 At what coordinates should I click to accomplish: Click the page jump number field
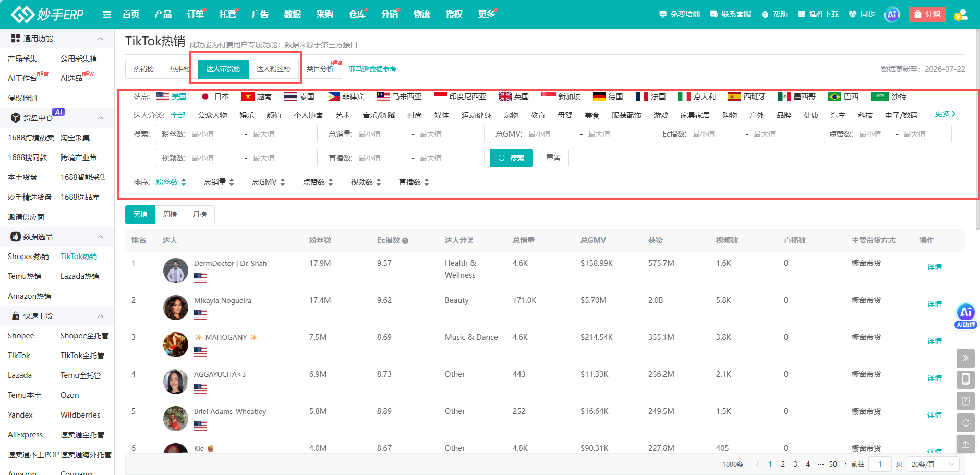coord(880,464)
